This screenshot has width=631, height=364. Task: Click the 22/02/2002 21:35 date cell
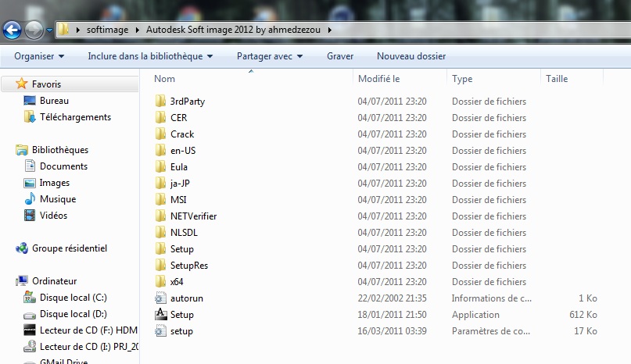click(392, 298)
